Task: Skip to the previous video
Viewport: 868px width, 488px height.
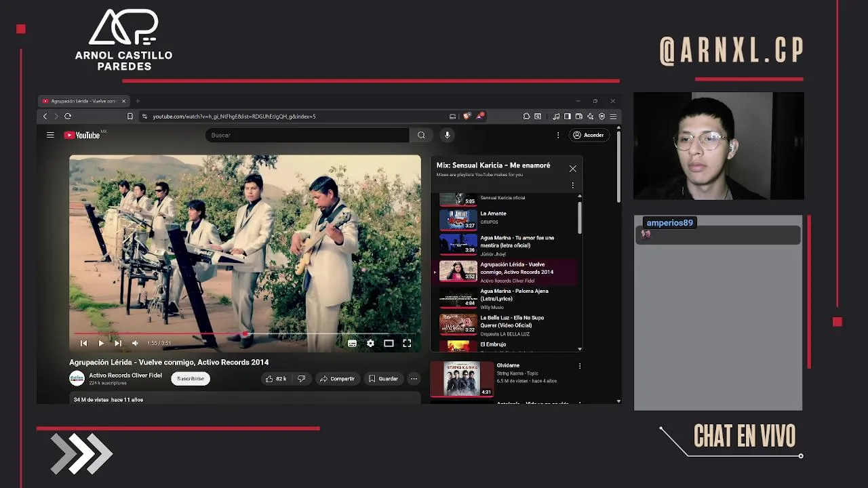Action: coord(84,344)
